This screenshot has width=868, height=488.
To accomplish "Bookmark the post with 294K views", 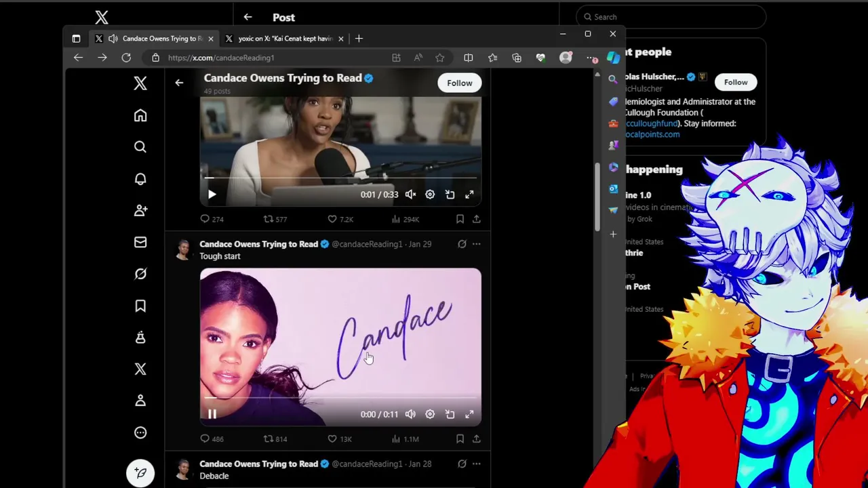I will (460, 219).
